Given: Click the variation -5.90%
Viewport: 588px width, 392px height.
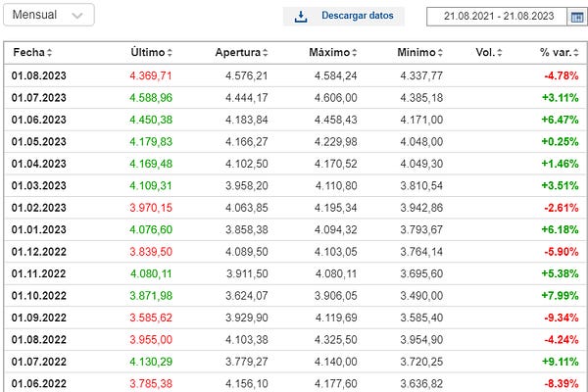Looking at the screenshot, I should tap(562, 252).
